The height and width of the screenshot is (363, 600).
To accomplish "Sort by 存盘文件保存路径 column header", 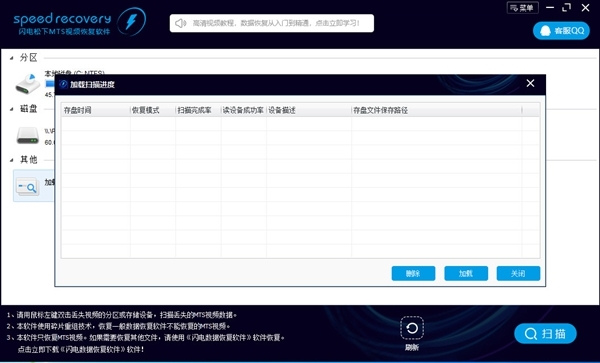I will coord(437,111).
